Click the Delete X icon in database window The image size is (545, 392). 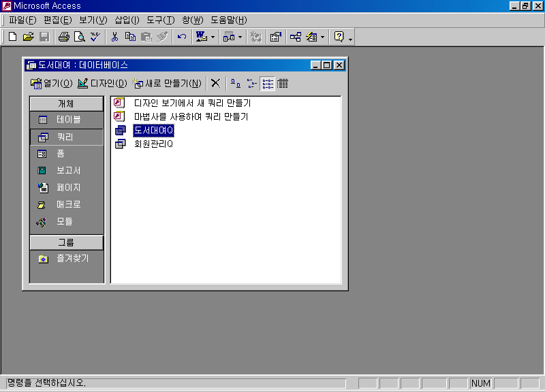coord(215,83)
